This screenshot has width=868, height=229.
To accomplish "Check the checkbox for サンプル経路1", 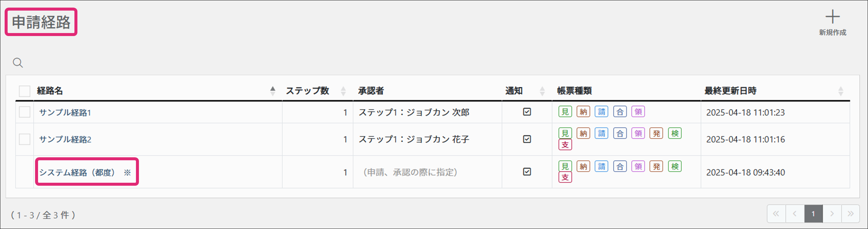I will click(24, 112).
